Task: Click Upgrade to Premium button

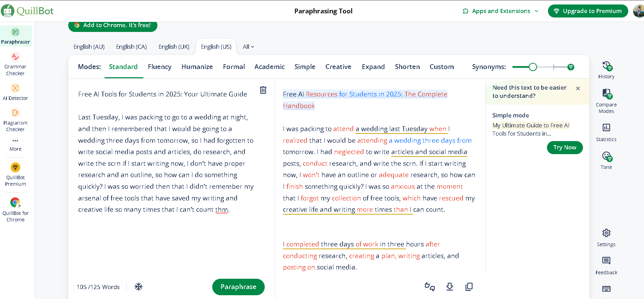Action: pyautogui.click(x=588, y=11)
